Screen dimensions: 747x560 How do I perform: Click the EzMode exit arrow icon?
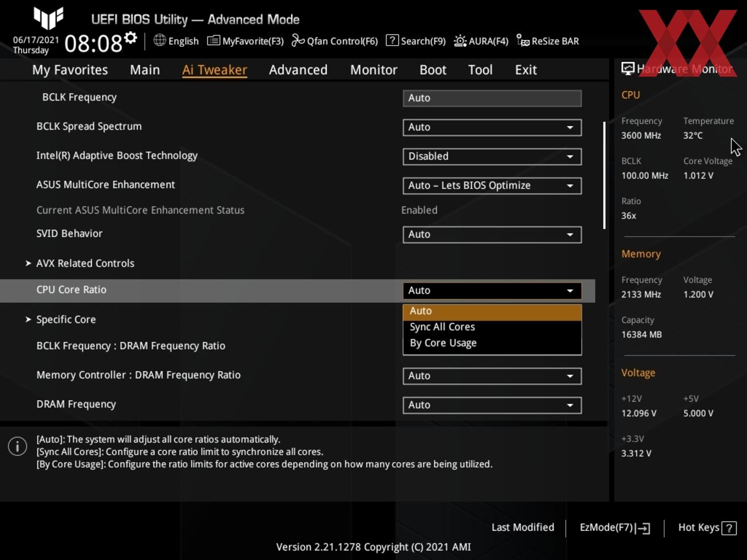click(x=643, y=528)
